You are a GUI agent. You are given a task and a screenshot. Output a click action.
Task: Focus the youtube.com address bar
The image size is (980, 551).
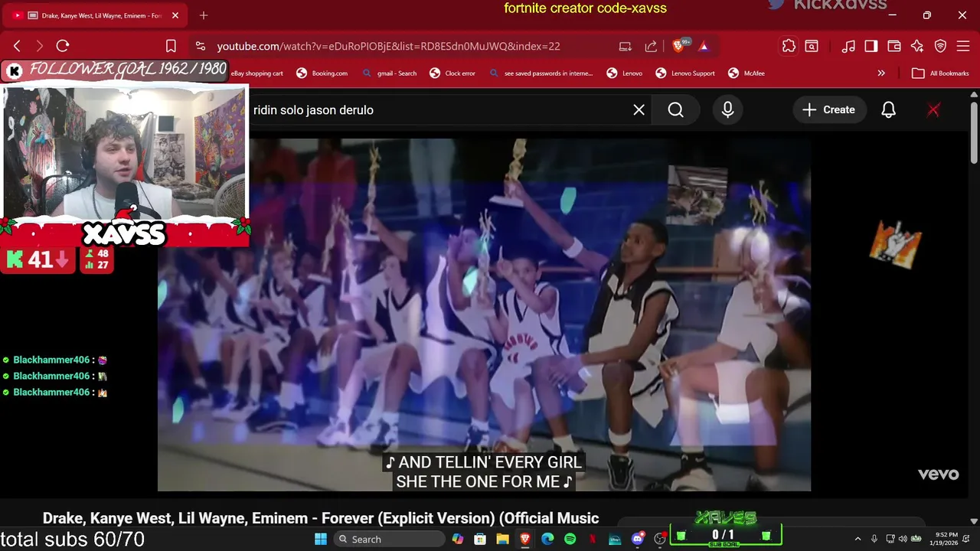coord(388,46)
